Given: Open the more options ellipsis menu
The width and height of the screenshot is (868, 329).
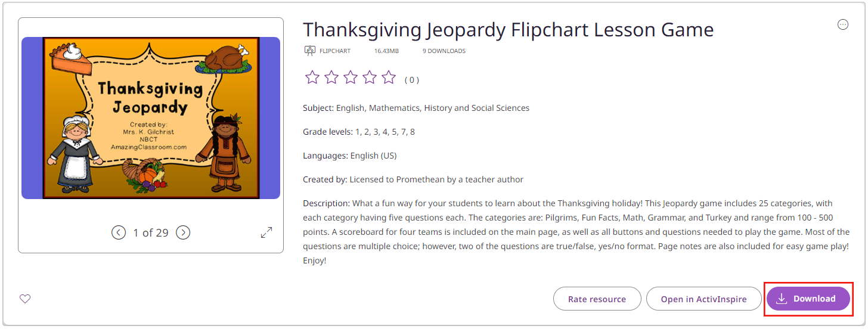Looking at the screenshot, I should point(842,24).
